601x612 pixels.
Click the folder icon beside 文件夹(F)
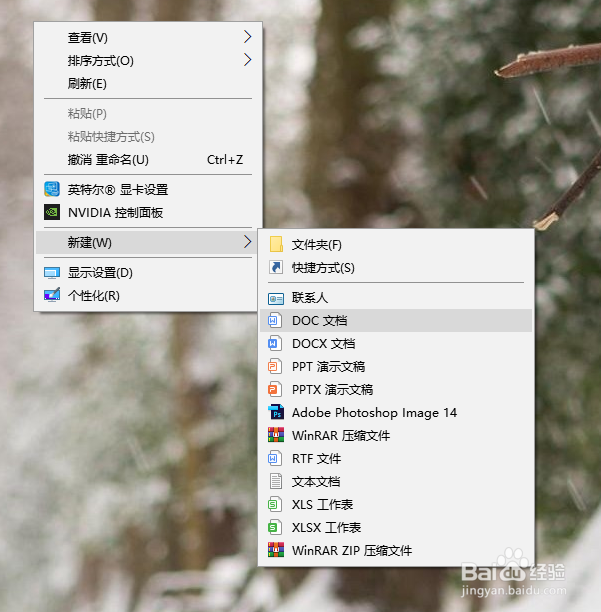tap(276, 244)
